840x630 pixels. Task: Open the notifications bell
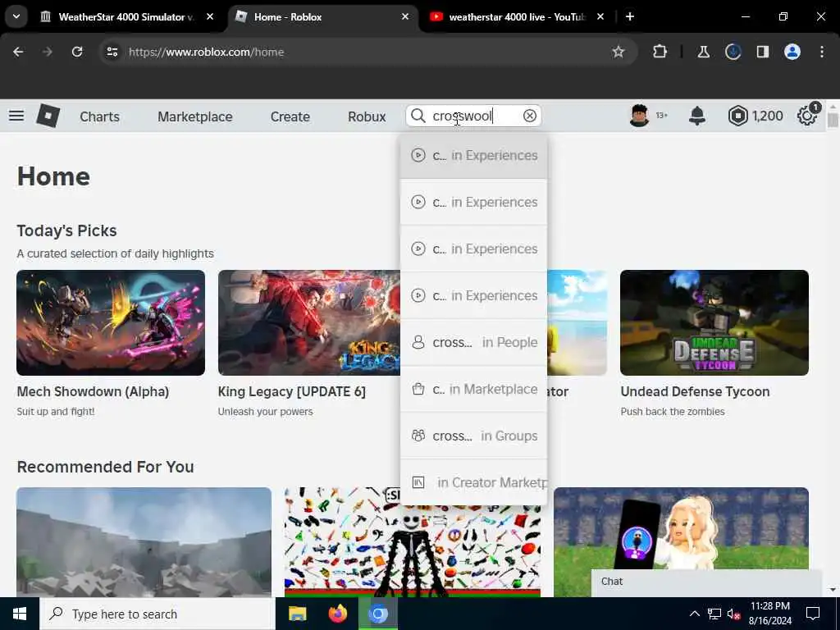[x=697, y=116]
